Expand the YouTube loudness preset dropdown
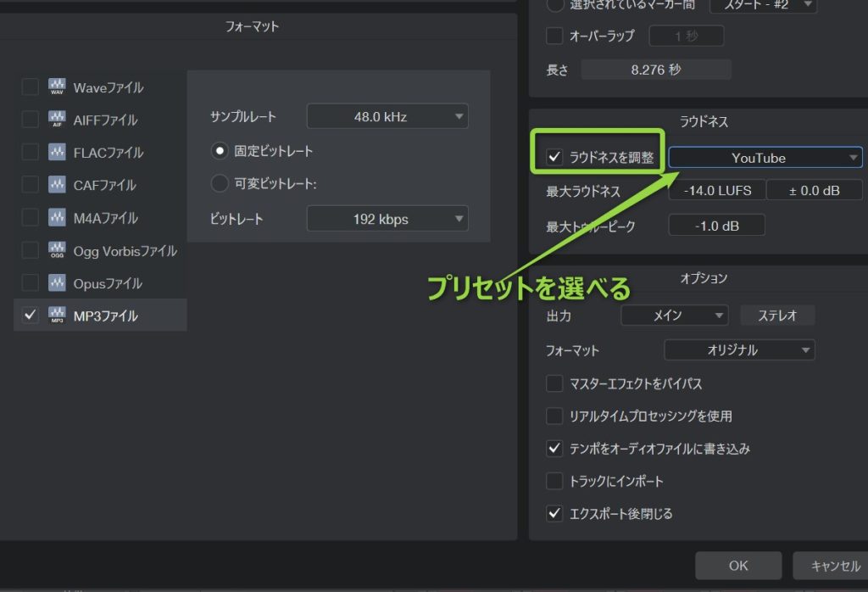This screenshot has width=868, height=592. point(765,158)
